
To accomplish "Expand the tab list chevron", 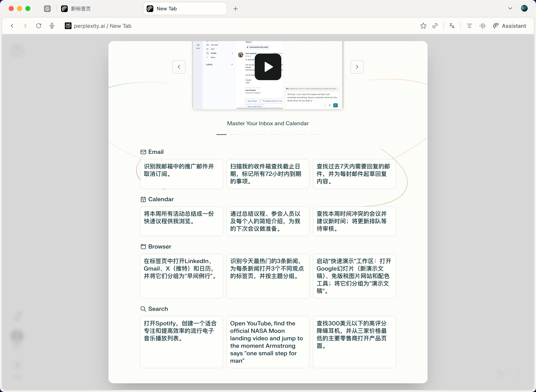I will 510,8.
